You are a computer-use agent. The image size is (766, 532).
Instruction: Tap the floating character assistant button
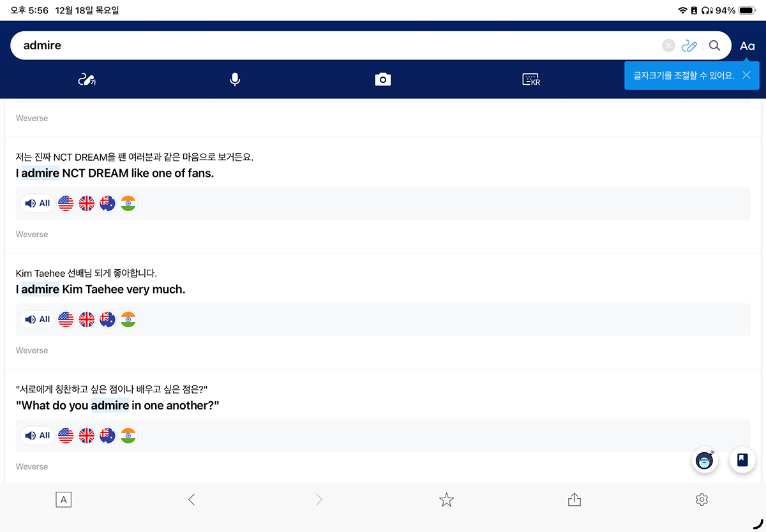(705, 460)
